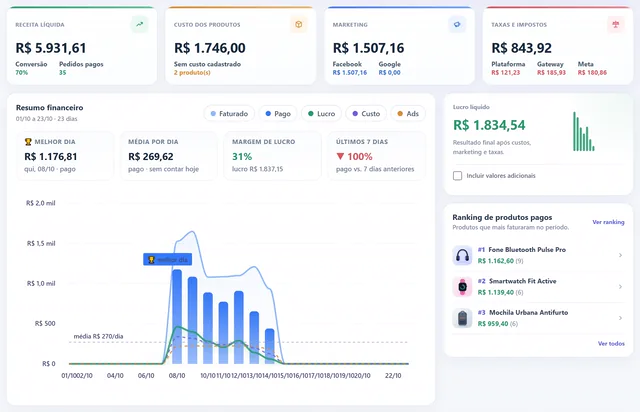
Task: Click the R$ 269,62 daily average value
Action: (x=151, y=156)
